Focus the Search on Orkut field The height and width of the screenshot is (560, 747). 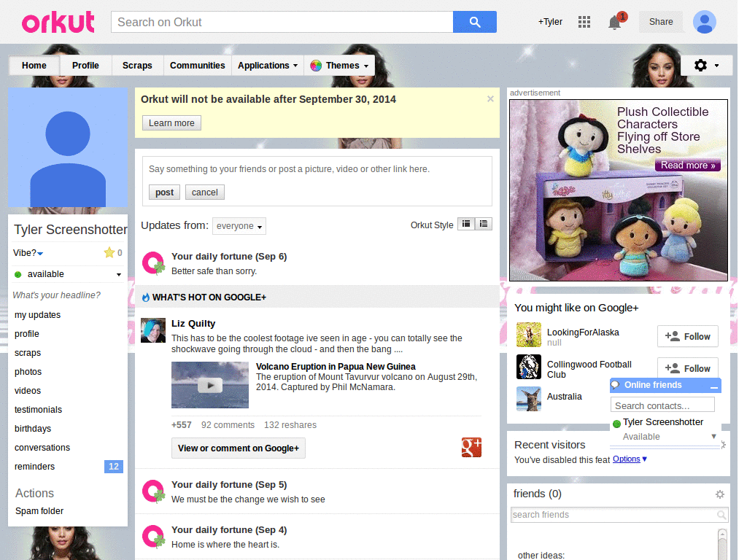point(282,22)
